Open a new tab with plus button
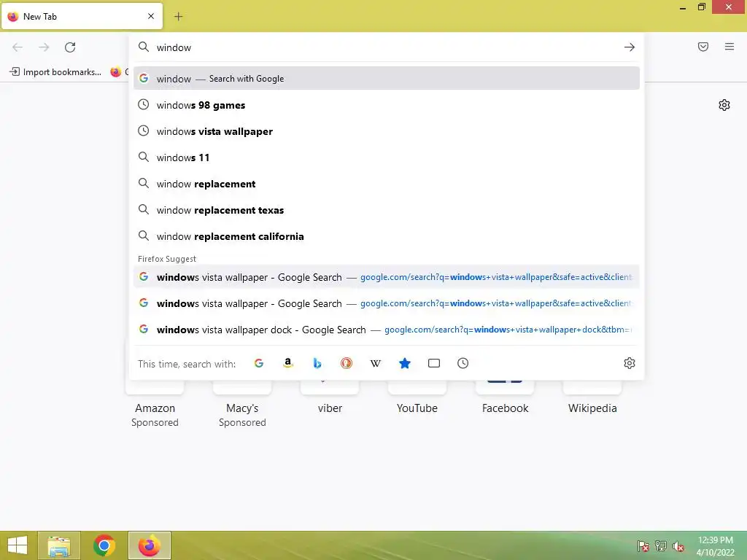This screenshot has height=560, width=747. click(x=178, y=17)
